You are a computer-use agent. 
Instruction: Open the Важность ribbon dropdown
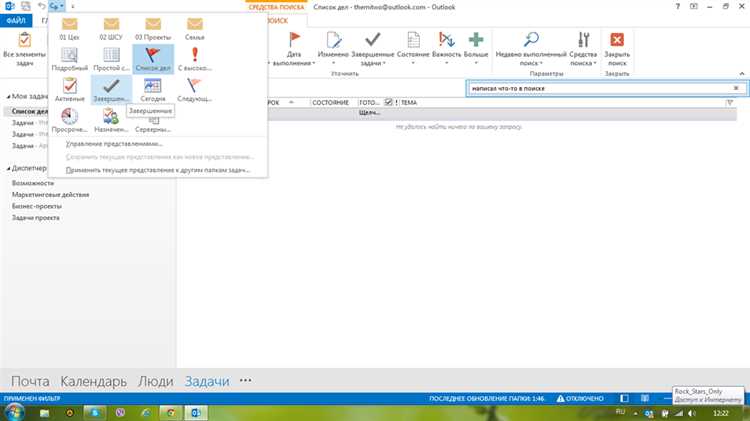tap(446, 49)
